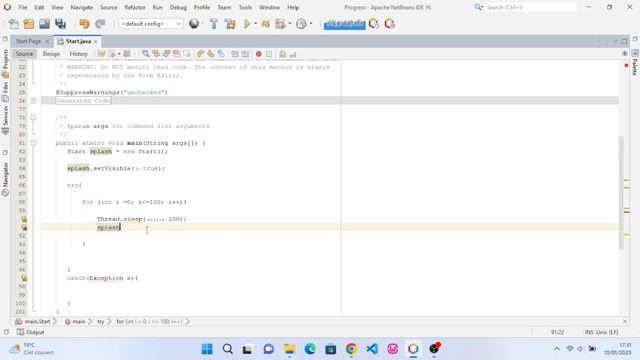This screenshot has height=360, width=640.
Task: Open the File menu
Action: [x=23, y=7]
